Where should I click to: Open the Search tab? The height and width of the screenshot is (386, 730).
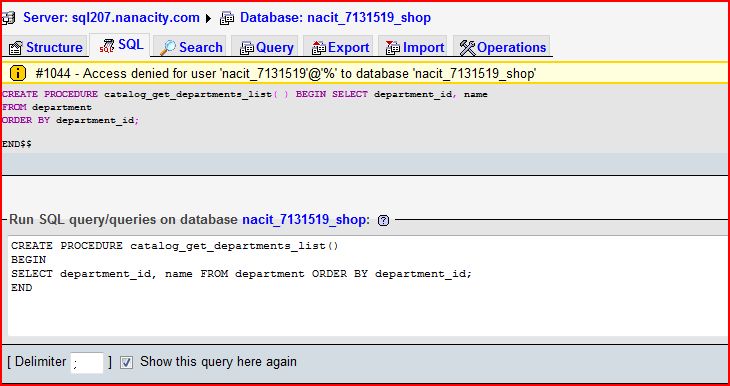point(190,47)
